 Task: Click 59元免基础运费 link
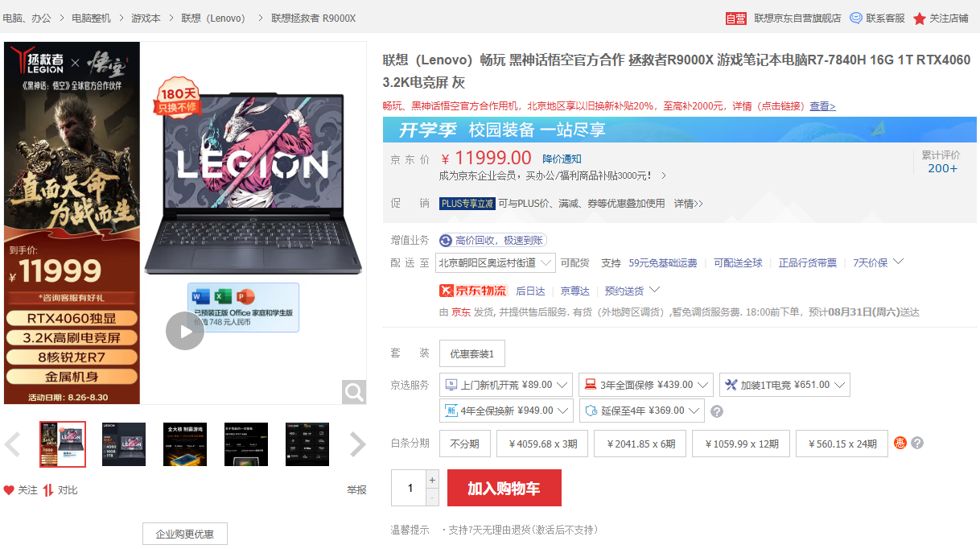click(663, 262)
